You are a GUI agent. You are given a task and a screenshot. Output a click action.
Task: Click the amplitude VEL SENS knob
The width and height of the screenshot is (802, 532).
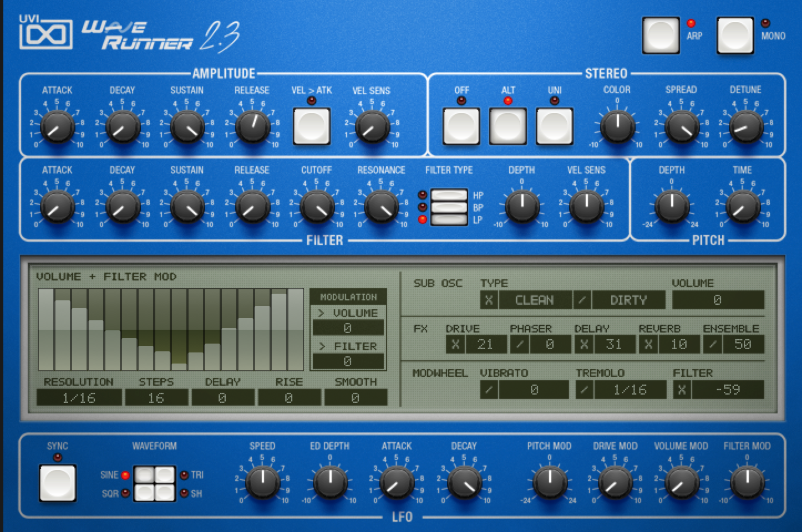coord(372,126)
